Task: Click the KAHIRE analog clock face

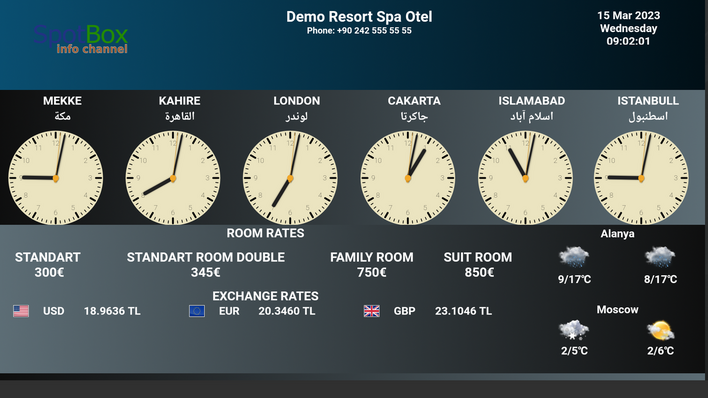Action: (173, 178)
